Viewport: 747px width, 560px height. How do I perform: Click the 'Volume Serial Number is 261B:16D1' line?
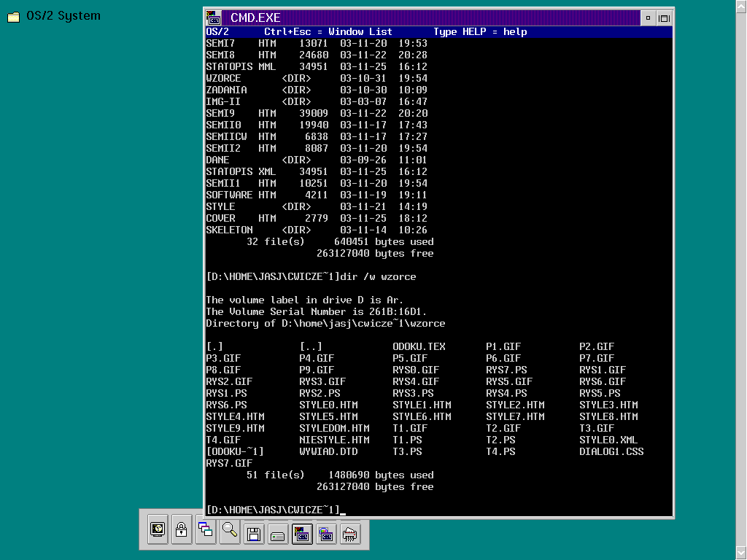coord(317,311)
